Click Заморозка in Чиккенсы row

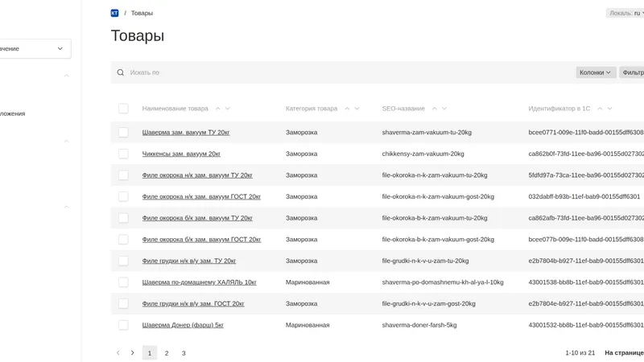coord(301,154)
